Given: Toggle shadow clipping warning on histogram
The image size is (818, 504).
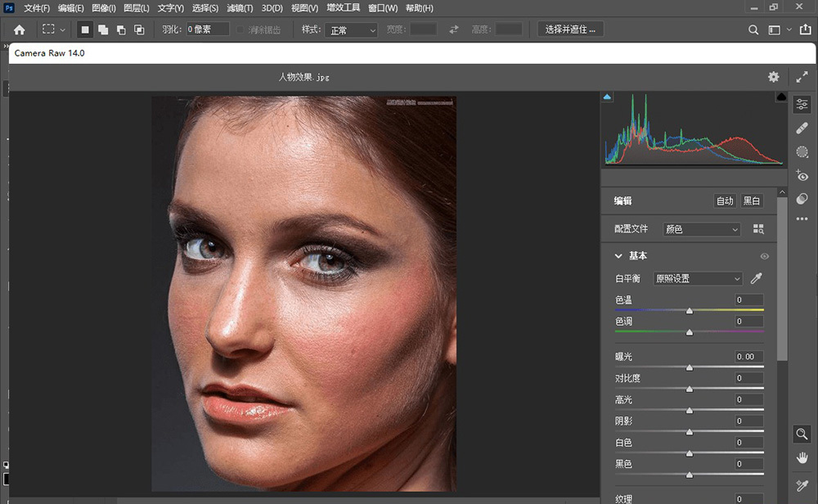Looking at the screenshot, I should pyautogui.click(x=607, y=97).
